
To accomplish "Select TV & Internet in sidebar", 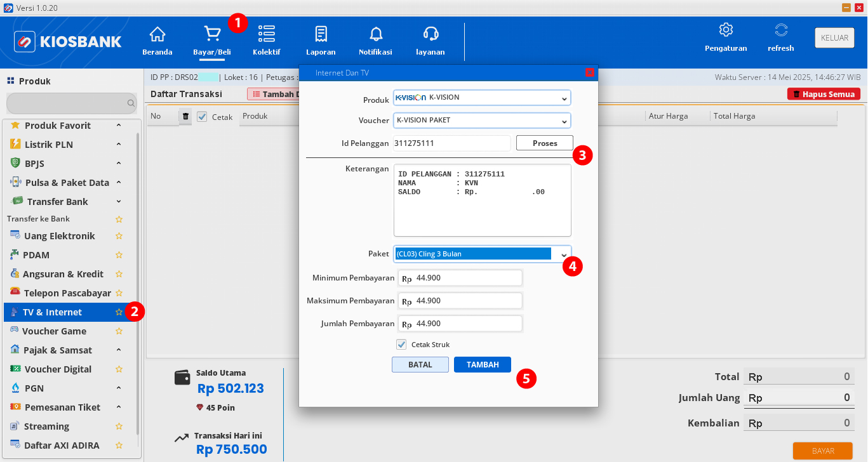I will point(53,312).
